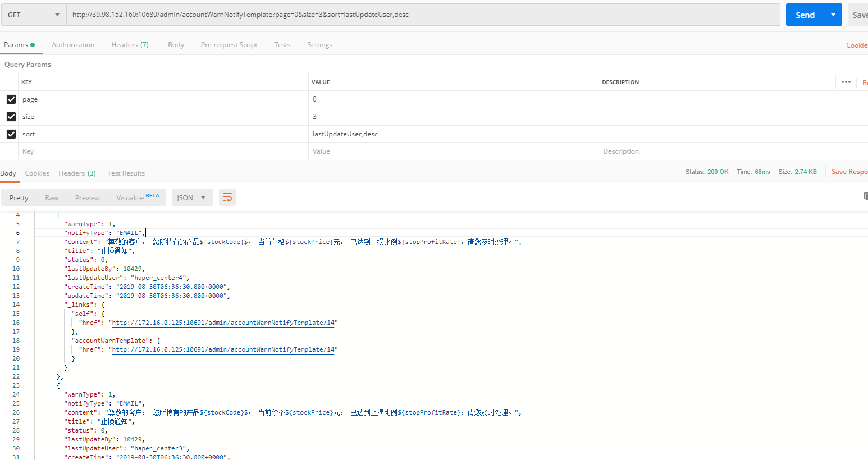868x460 pixels.
Task: Click the sort value lastUpdateUser,desc
Action: pos(345,134)
